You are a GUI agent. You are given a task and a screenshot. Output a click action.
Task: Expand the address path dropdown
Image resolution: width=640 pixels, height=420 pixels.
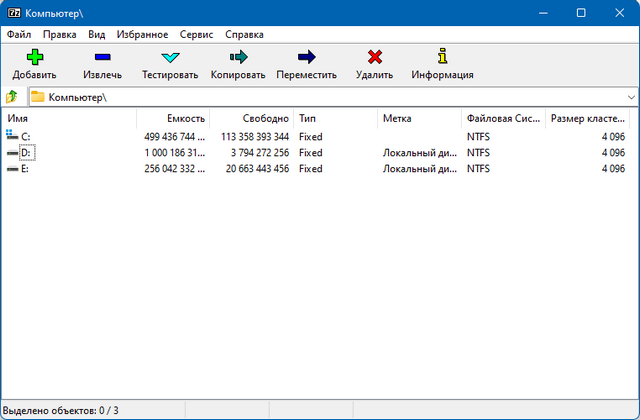click(x=631, y=97)
